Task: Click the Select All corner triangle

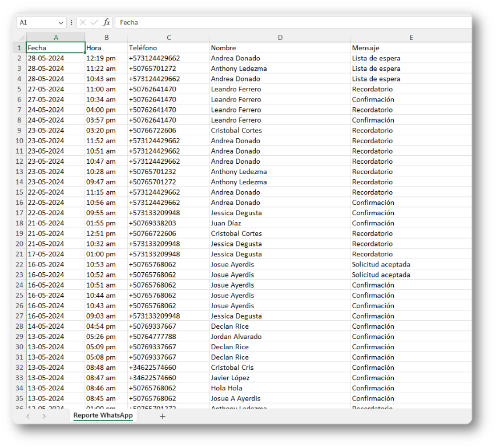Action: pos(21,38)
